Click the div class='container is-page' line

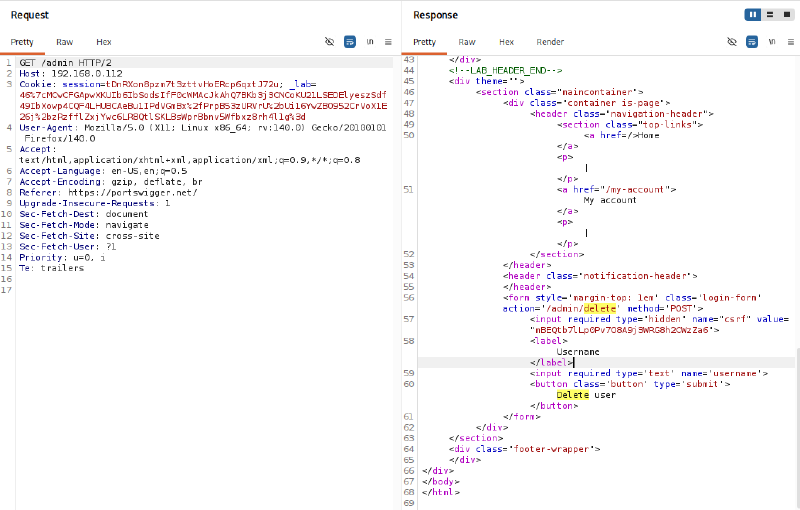pyautogui.click(x=586, y=103)
